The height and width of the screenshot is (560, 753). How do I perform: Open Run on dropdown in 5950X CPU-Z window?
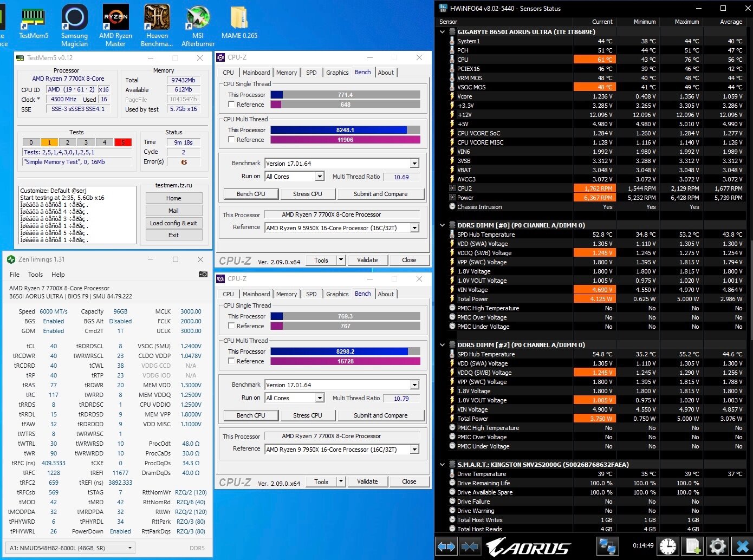coord(294,177)
